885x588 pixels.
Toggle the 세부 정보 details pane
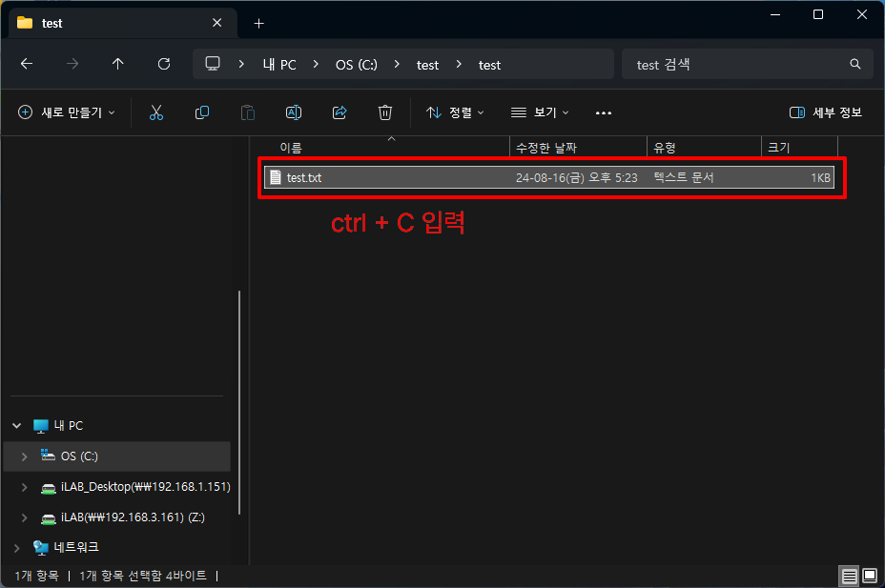(826, 112)
